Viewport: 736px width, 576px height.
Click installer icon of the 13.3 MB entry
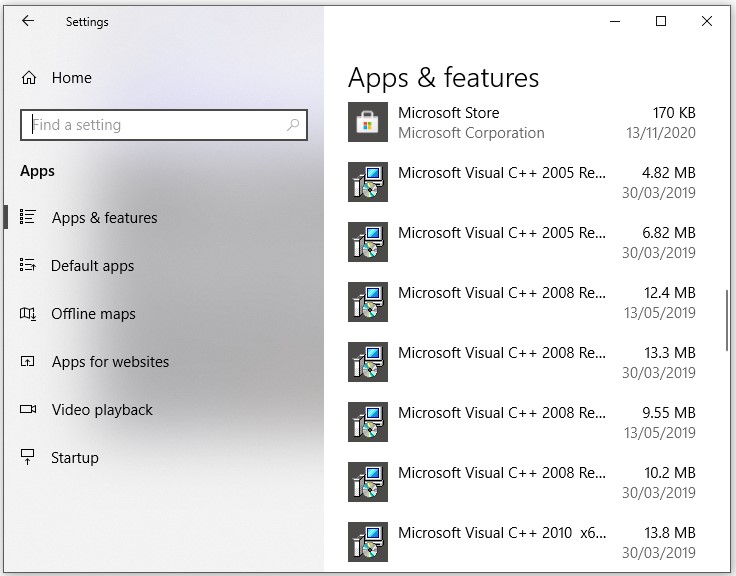(x=368, y=362)
